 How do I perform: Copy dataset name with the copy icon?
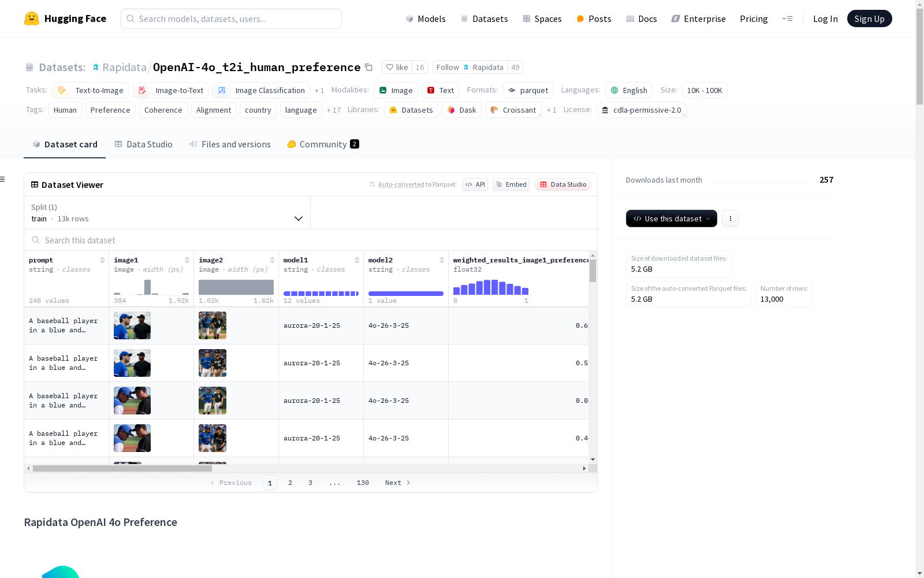pyautogui.click(x=368, y=67)
